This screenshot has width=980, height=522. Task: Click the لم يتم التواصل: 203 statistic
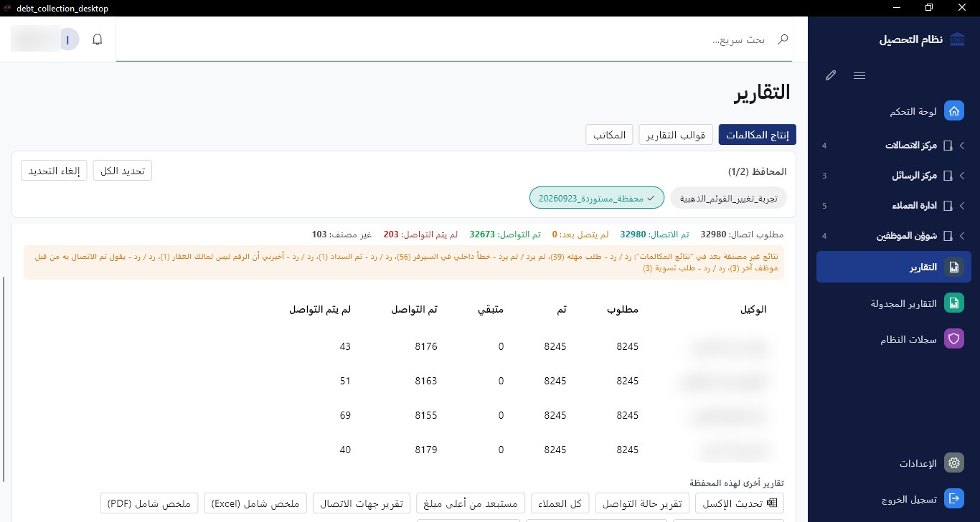(420, 234)
